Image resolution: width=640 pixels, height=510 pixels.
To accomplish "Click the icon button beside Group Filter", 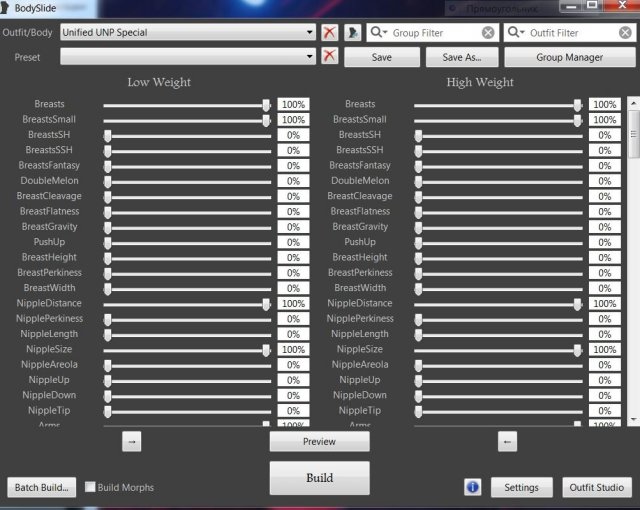I will (x=354, y=33).
